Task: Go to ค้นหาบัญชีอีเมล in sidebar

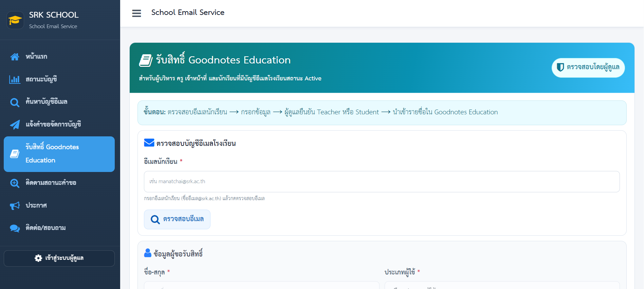Action: click(x=59, y=102)
